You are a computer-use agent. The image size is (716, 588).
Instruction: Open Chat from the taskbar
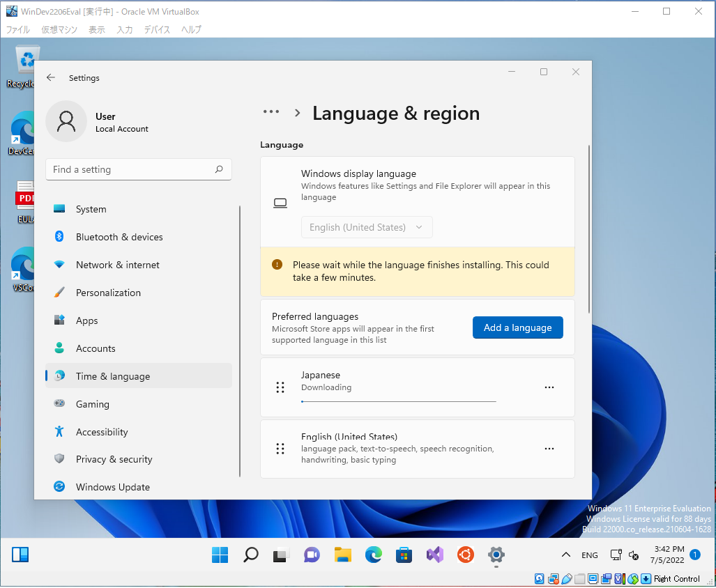(x=312, y=555)
